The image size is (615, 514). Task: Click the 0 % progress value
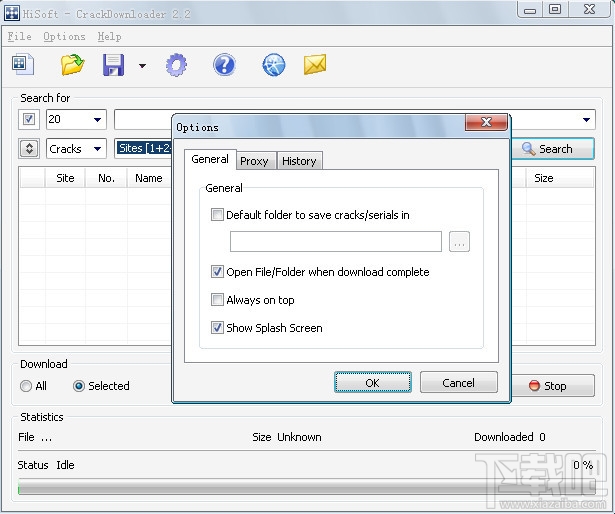tap(583, 465)
